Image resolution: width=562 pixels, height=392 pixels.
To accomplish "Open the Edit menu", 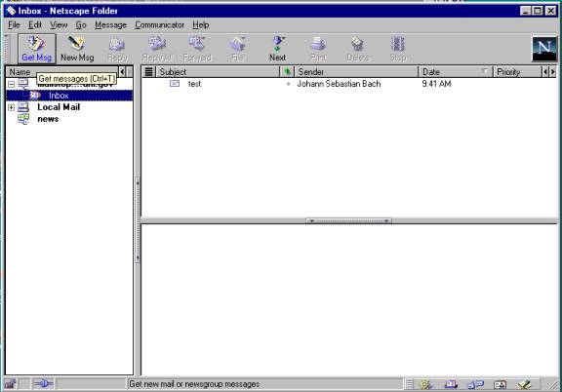I will point(35,25).
